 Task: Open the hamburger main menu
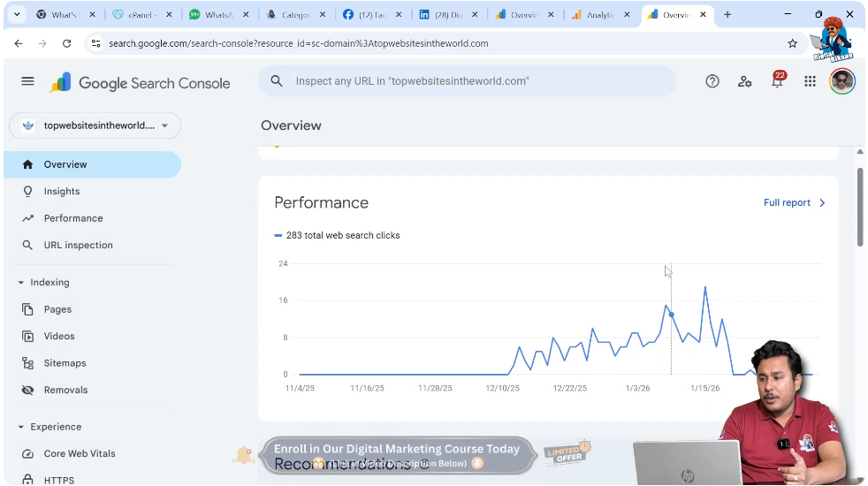(x=27, y=81)
